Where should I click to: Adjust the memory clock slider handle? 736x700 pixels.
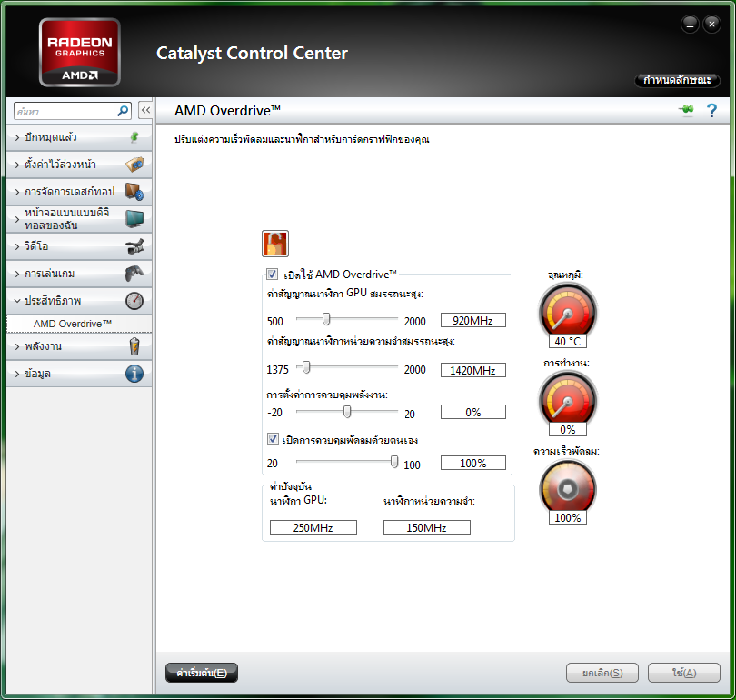[306, 367]
